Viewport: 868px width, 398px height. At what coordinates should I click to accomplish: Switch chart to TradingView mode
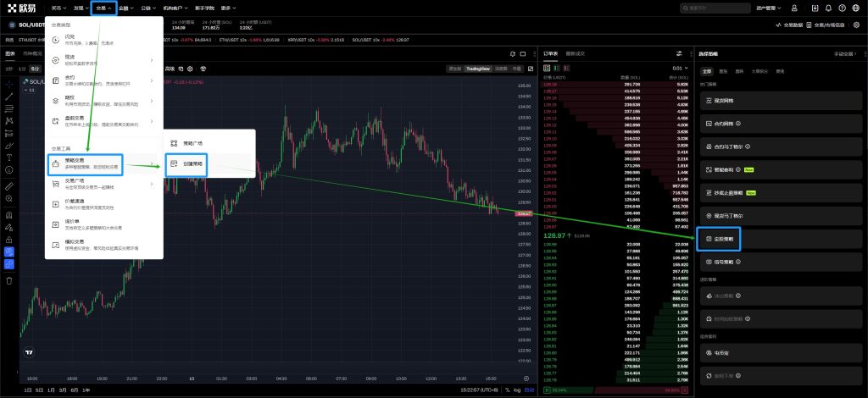tap(477, 69)
